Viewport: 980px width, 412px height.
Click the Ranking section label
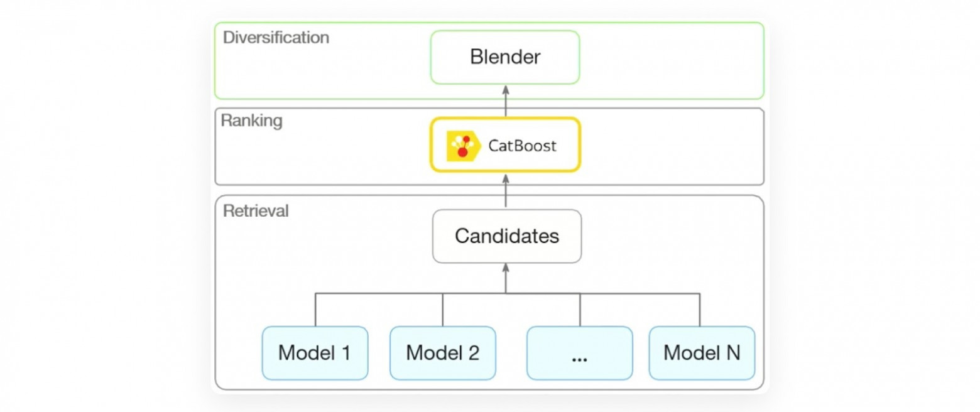click(251, 121)
